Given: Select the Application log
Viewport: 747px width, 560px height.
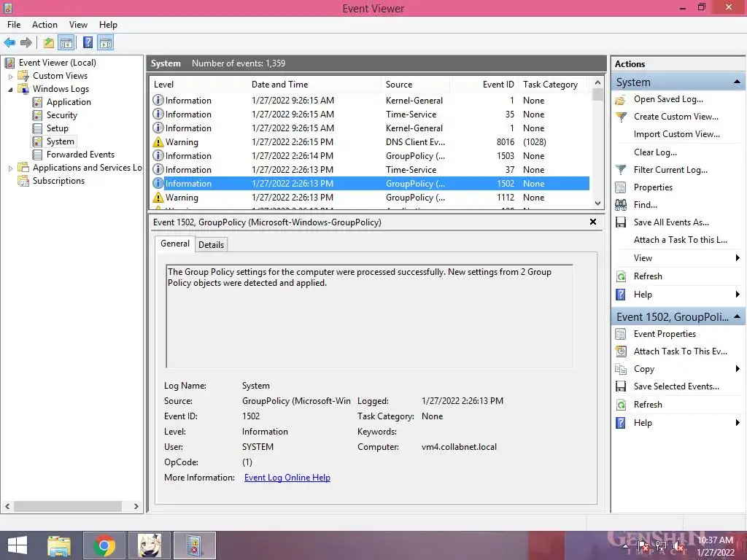Looking at the screenshot, I should click(69, 102).
